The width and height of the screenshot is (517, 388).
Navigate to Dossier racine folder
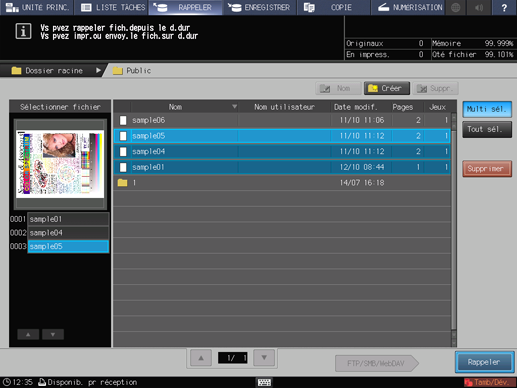(47, 71)
